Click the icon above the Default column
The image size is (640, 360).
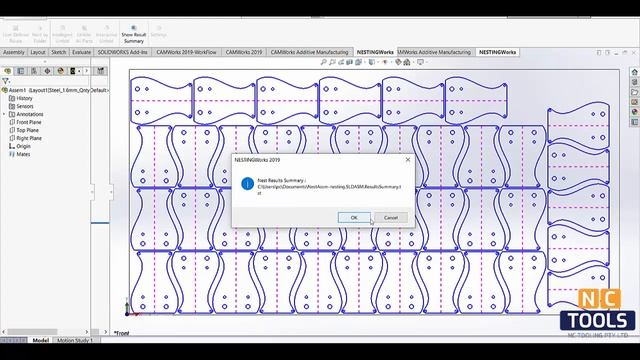point(100,71)
